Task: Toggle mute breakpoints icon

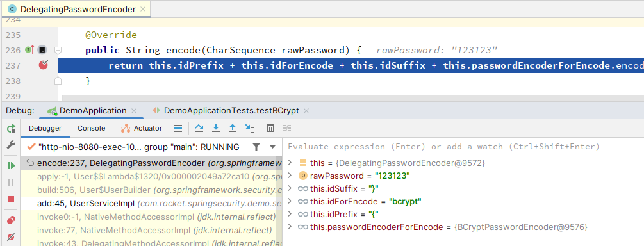Action: [x=11, y=236]
